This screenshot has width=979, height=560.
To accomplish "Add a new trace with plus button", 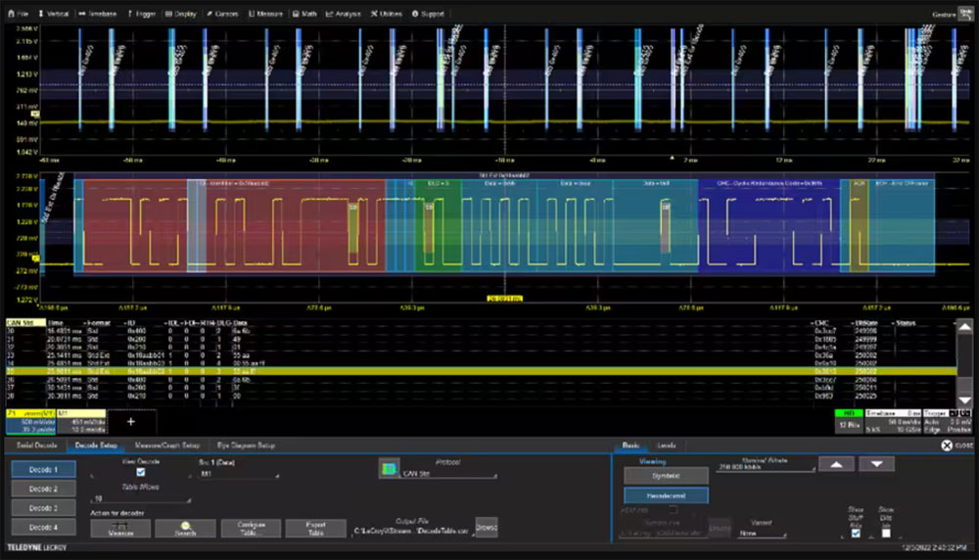I will (131, 422).
